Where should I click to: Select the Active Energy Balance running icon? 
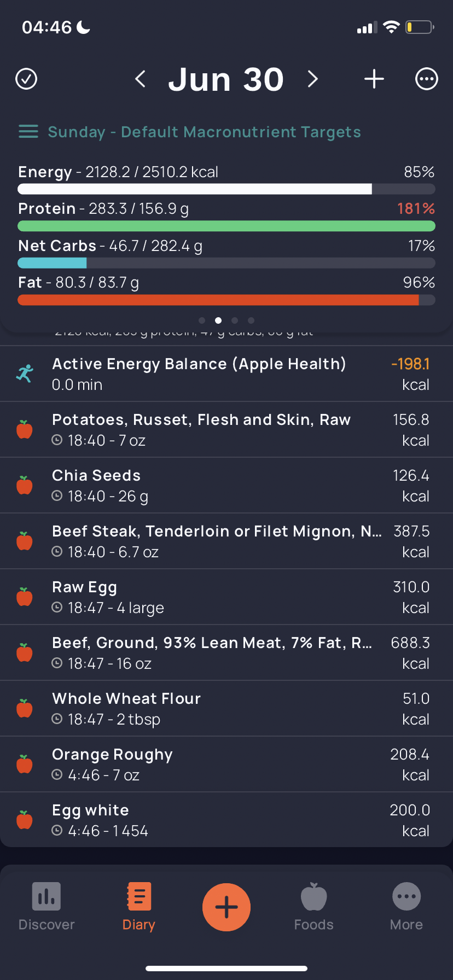coord(25,374)
